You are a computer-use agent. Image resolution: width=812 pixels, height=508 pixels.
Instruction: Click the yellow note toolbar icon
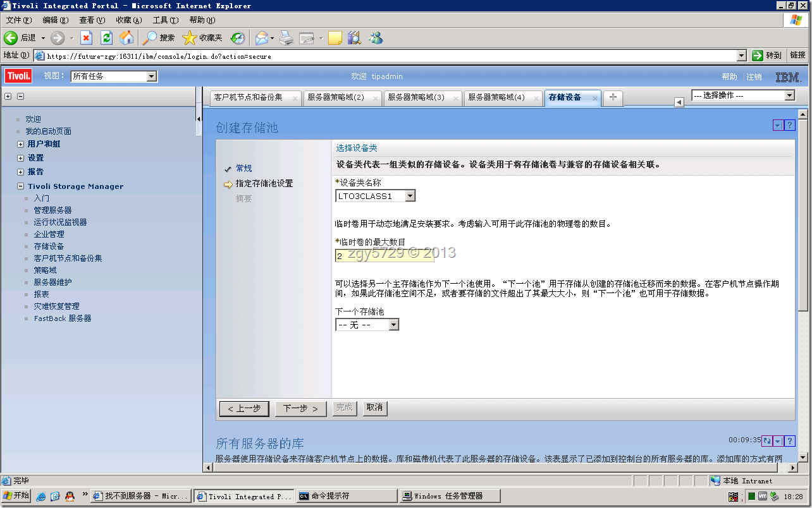(335, 38)
